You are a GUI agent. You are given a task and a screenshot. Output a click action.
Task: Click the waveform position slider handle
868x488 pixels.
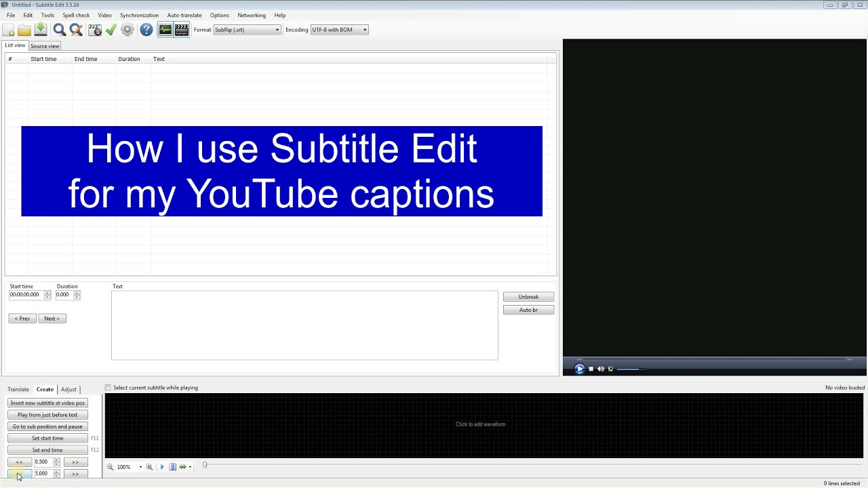pyautogui.click(x=204, y=466)
